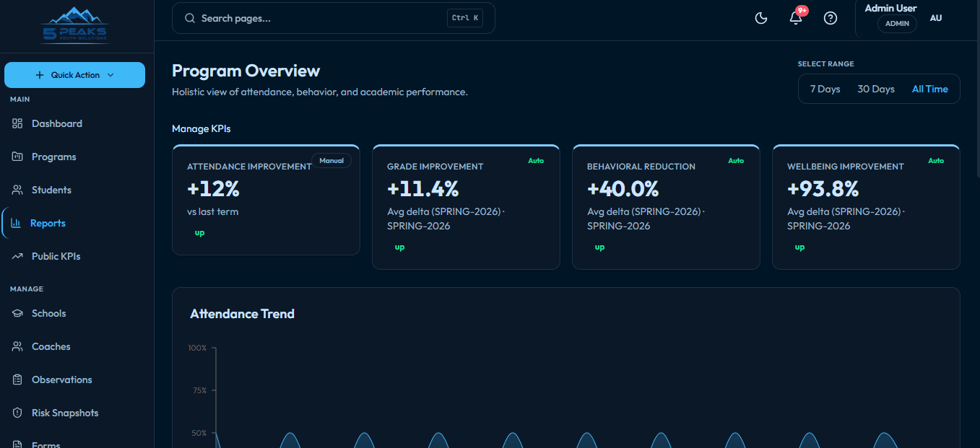
Task: Open notifications bell icon
Action: pos(796,18)
